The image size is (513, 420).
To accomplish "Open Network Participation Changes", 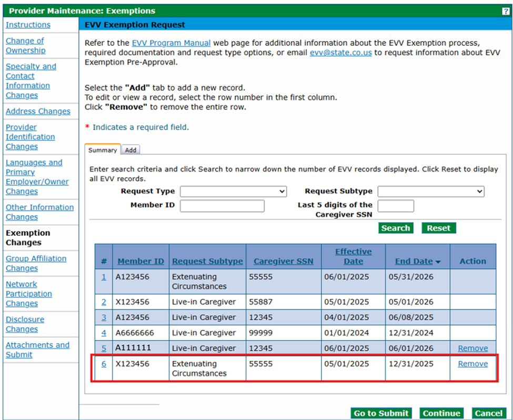I will pyautogui.click(x=29, y=294).
